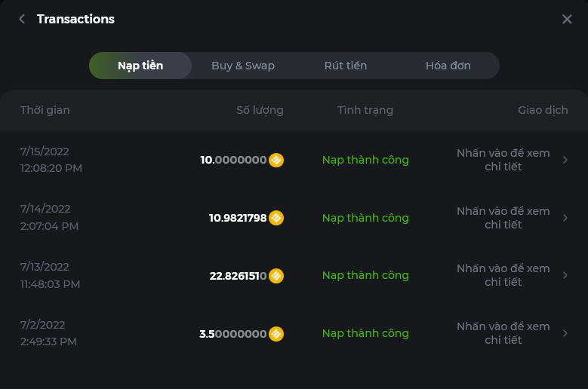Open the Buy & Swap tab
The image size is (588, 389).
243,66
